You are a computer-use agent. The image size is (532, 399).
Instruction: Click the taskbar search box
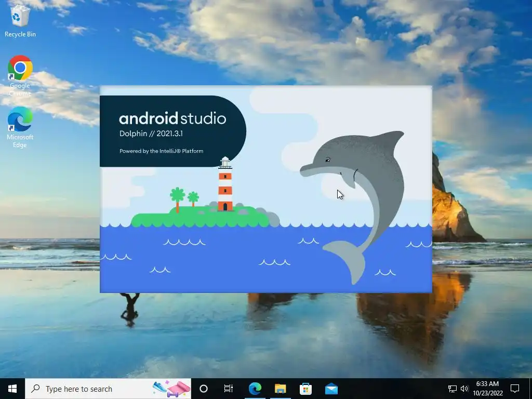tap(108, 389)
